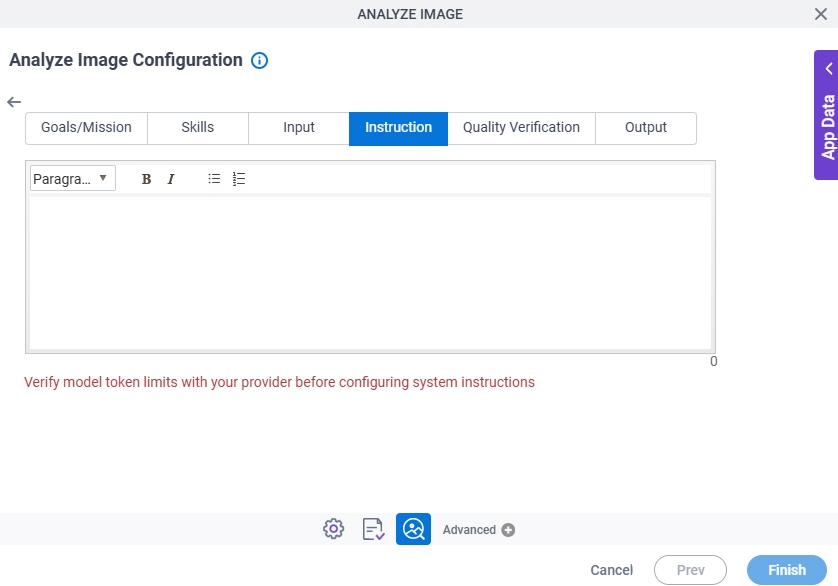Screen dimensions: 838x586
Task: Expand the App Data side panel
Action: pos(826,115)
